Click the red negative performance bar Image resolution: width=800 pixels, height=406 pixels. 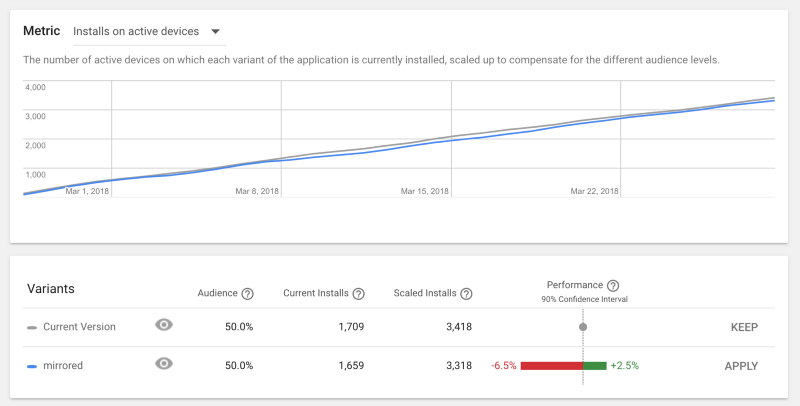(x=551, y=366)
